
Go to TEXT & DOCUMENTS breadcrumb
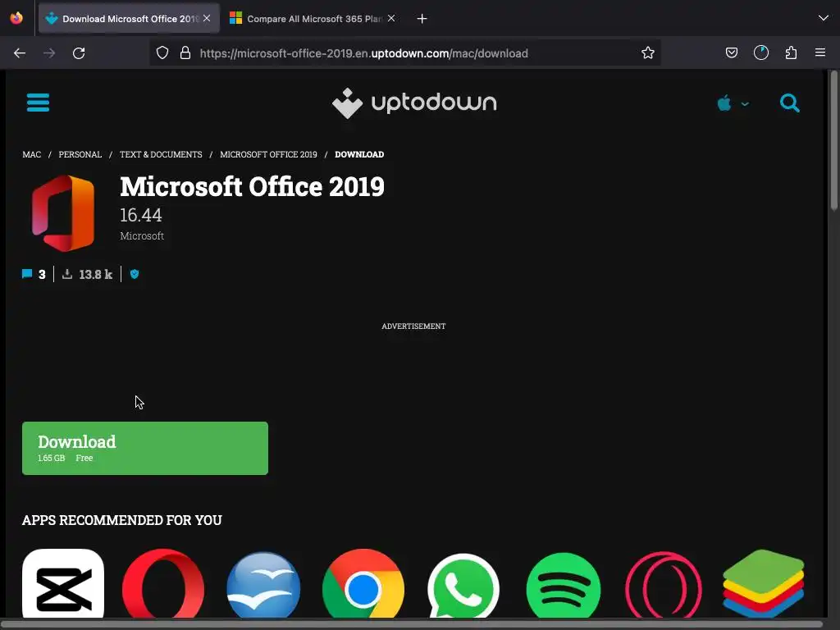161,154
